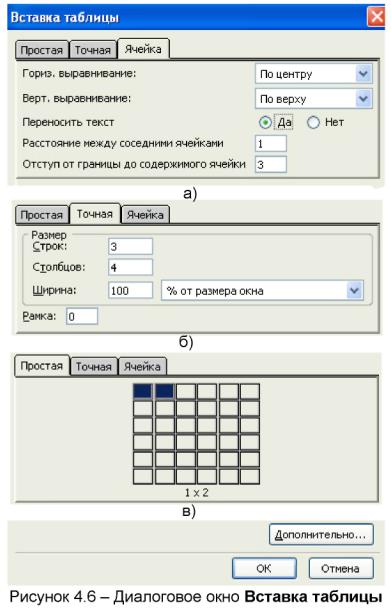This screenshot has width=391, height=610.
Task: Open the Простая tab in panel в
Action: pos(42,366)
